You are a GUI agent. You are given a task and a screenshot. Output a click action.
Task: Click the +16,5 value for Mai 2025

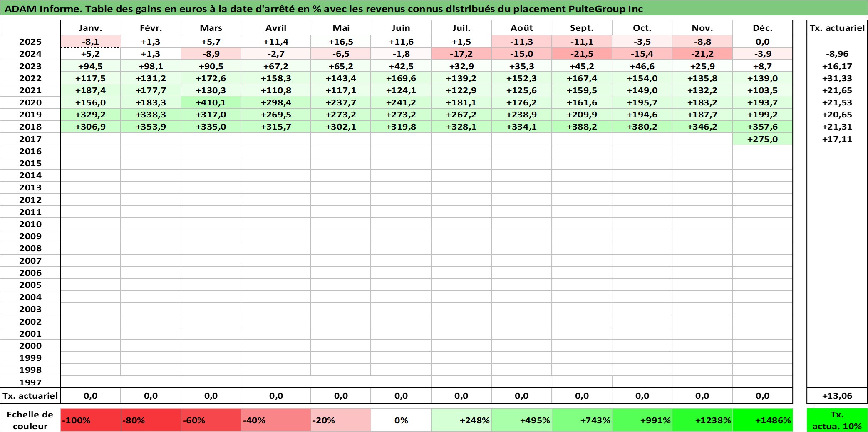click(341, 42)
